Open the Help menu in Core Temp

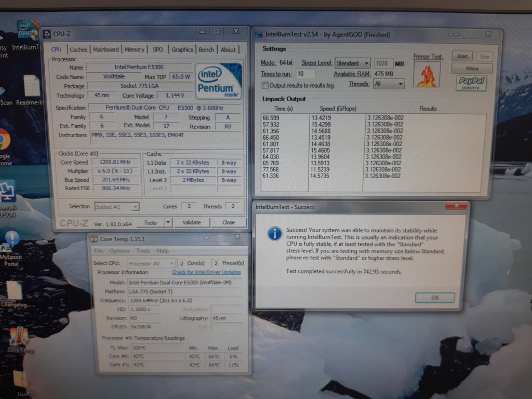tap(163, 251)
